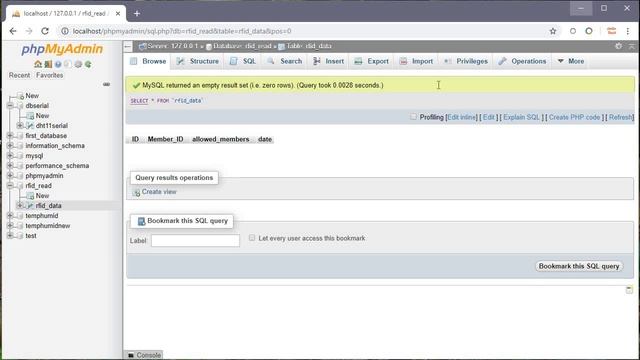Click the Create PHP code link
The height and width of the screenshot is (360, 640).
click(x=574, y=117)
